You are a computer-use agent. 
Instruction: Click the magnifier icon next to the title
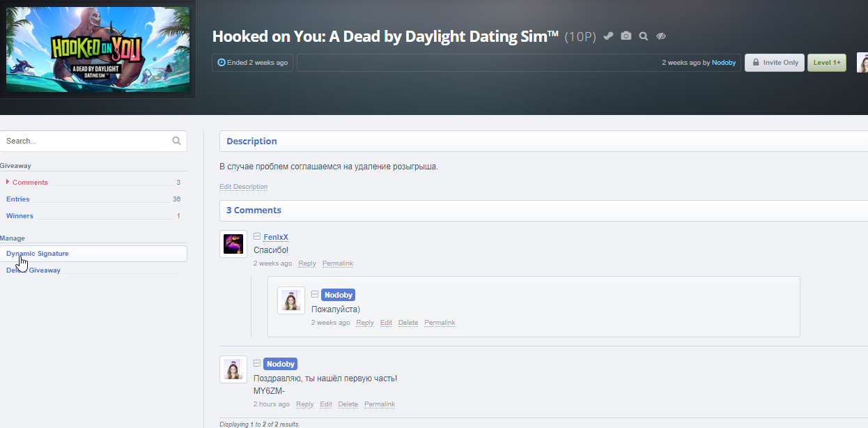click(x=644, y=36)
